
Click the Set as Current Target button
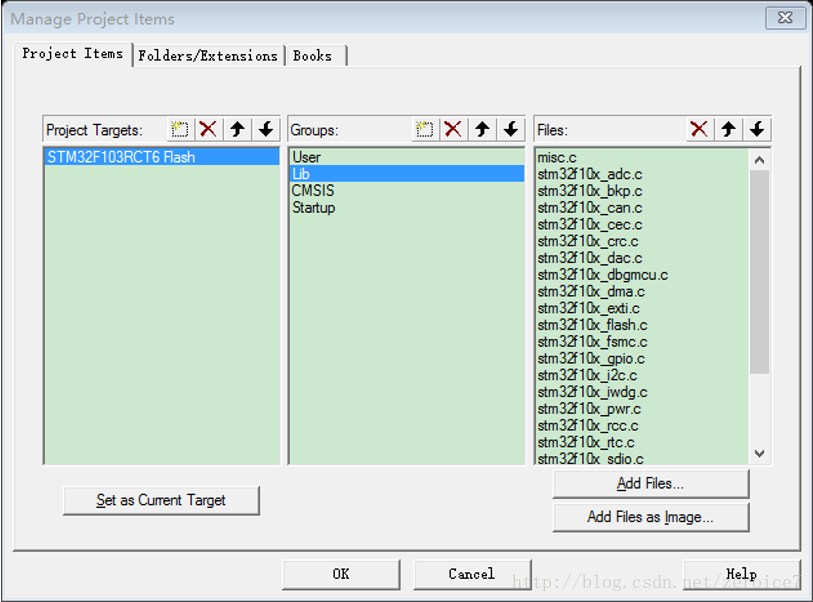click(x=161, y=500)
